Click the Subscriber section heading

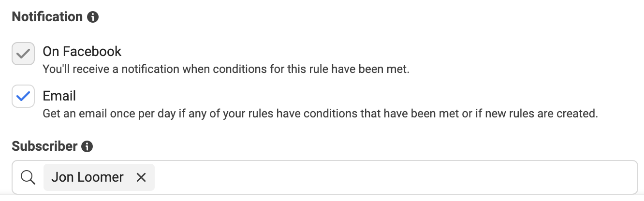(x=44, y=146)
